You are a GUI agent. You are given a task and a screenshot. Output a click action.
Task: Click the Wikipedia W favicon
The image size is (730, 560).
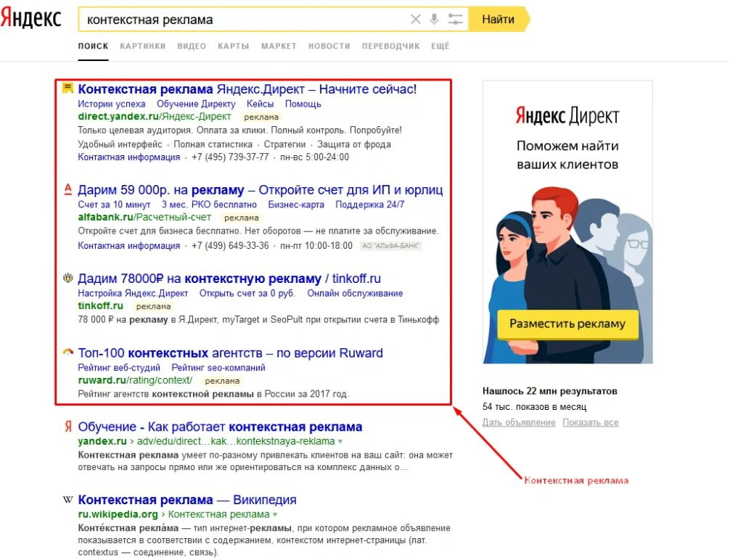point(68,500)
